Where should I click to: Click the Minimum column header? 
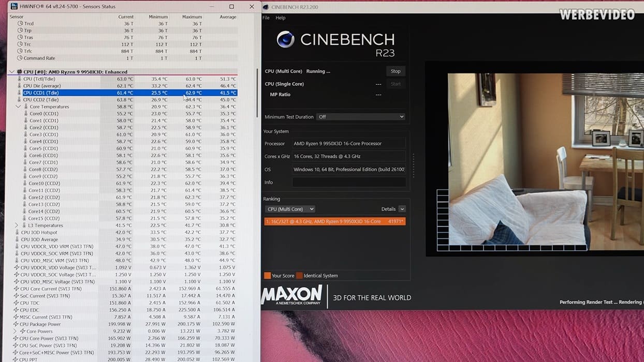(158, 17)
